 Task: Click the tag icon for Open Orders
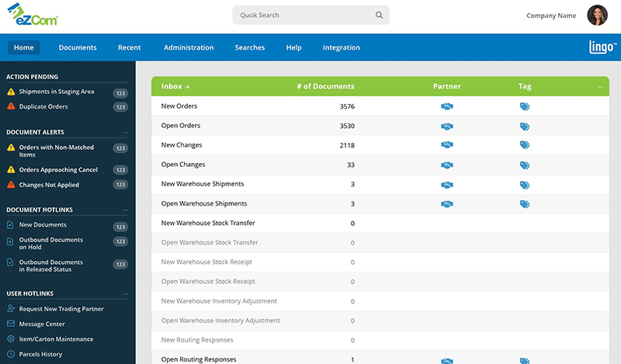525,126
